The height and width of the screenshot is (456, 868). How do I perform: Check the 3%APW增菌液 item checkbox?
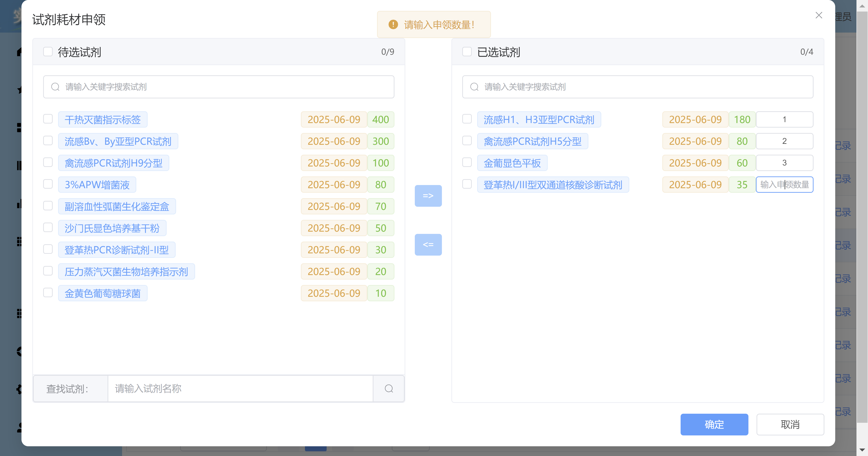[x=48, y=184]
